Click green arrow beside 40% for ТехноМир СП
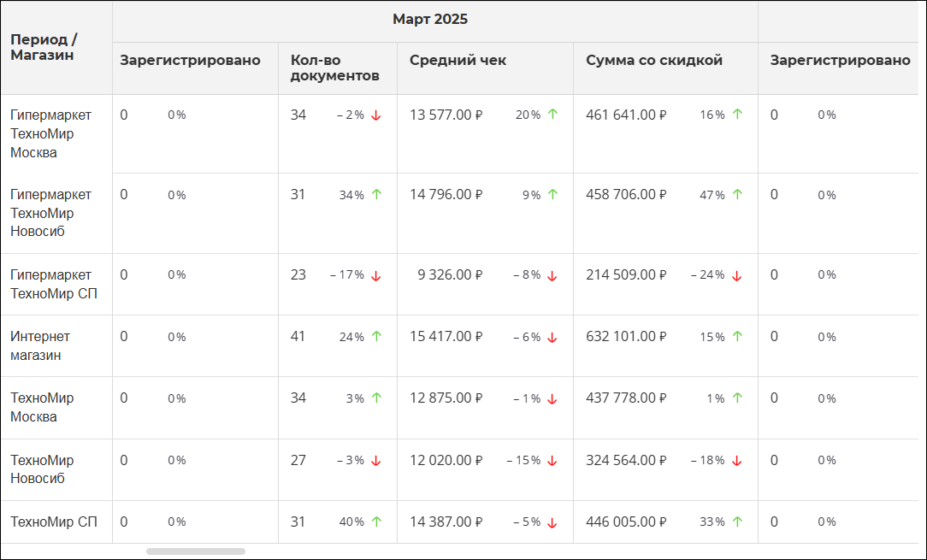This screenshot has height=560, width=927. point(376,521)
